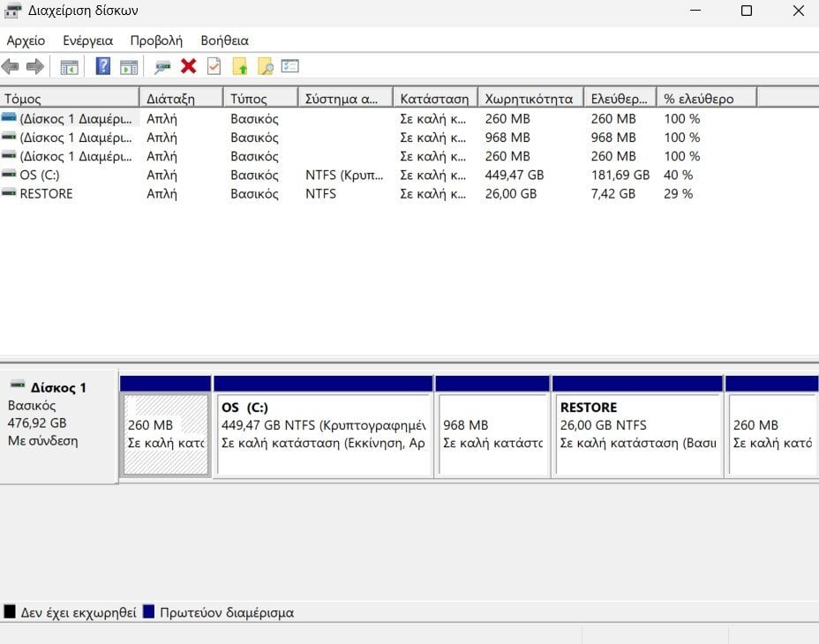Viewport: 819px width, 644px height.
Task: Click the 26,00 GB capacity cell in list
Action: (511, 194)
